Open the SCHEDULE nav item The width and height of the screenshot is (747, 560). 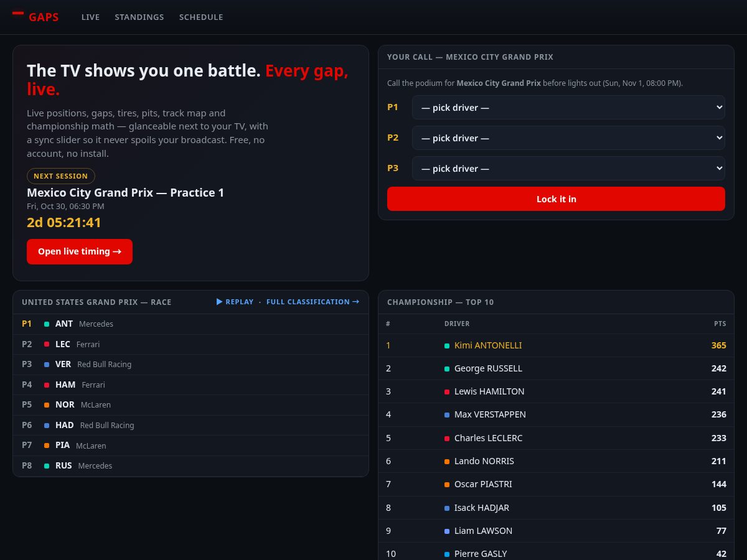[x=201, y=17]
